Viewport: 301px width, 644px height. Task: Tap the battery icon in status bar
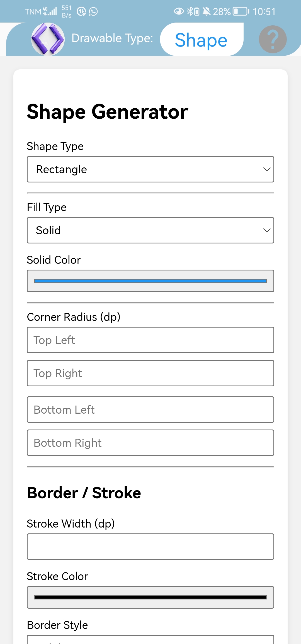click(x=241, y=11)
